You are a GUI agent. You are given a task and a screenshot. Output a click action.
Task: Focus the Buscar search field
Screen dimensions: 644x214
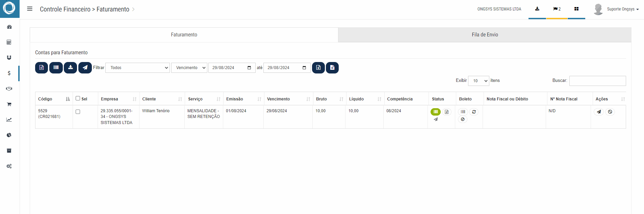(597, 81)
